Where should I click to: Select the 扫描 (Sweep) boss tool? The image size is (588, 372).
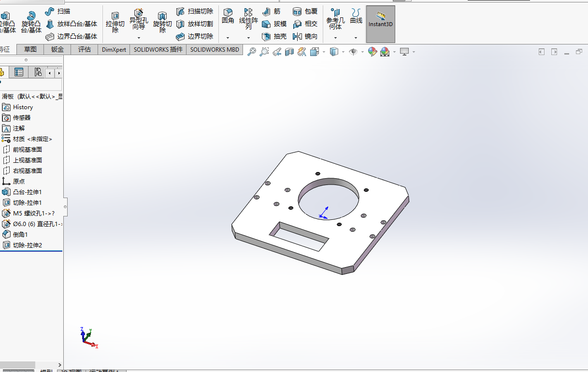[58, 11]
